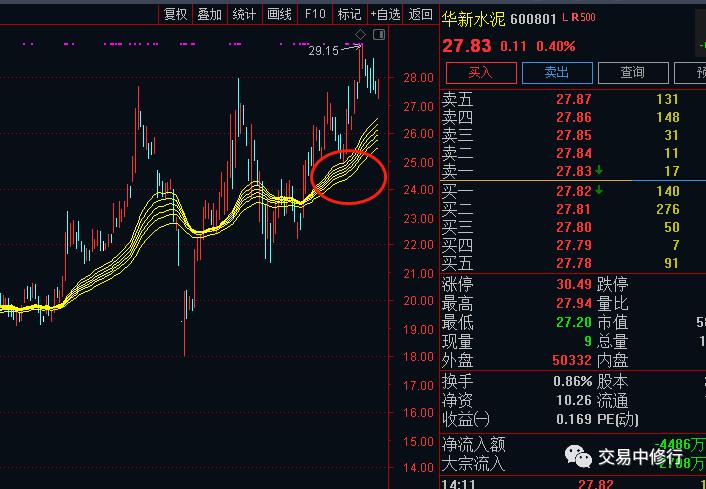Viewport: 706px width, 489px height.
Task: Click the R500 tag beside the stock code
Action: click(584, 18)
